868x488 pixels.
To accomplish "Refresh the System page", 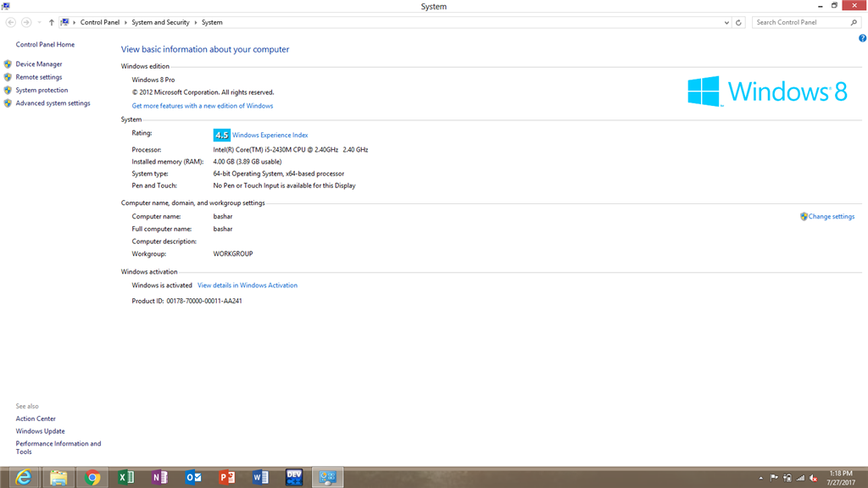I will pos(738,23).
